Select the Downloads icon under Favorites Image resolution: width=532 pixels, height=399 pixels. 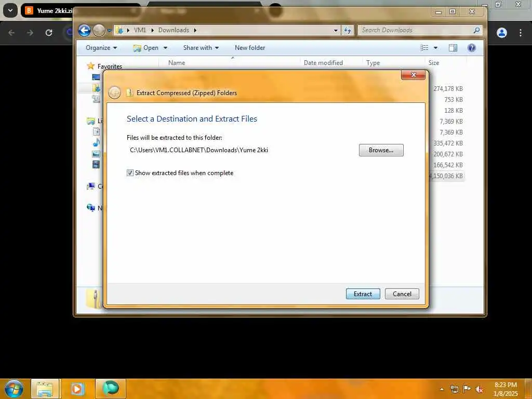96,88
